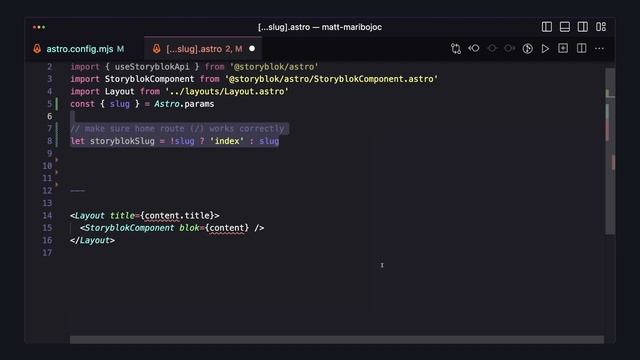Toggle the primary side bar layout icon
This screenshot has width=640, height=360.
point(547,27)
